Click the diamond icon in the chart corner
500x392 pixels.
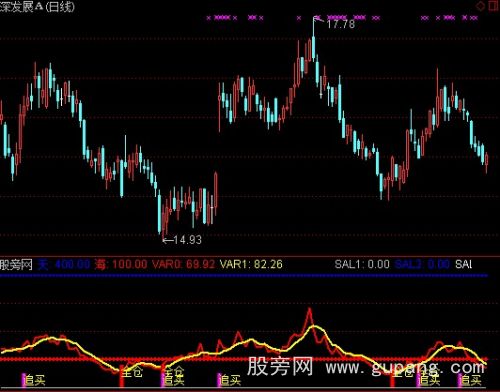[x=480, y=6]
